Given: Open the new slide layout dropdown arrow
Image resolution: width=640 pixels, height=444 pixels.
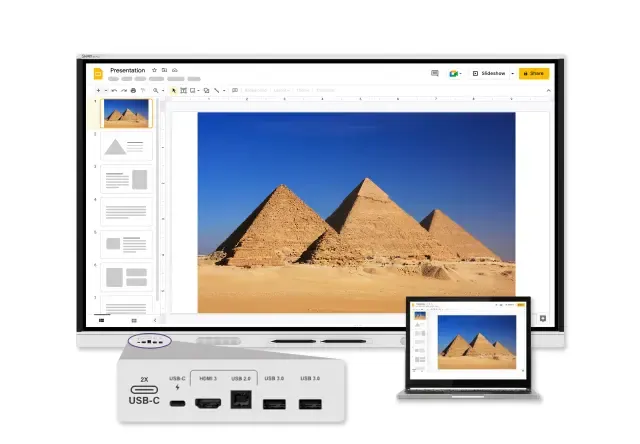Looking at the screenshot, I should (x=105, y=90).
